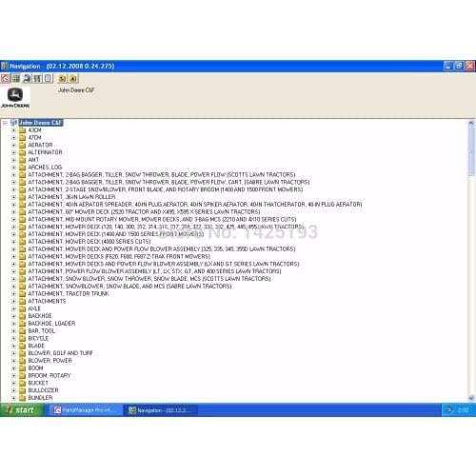The width and height of the screenshot is (476, 476).
Task: Open the Windows start menu
Action: (x=22, y=410)
